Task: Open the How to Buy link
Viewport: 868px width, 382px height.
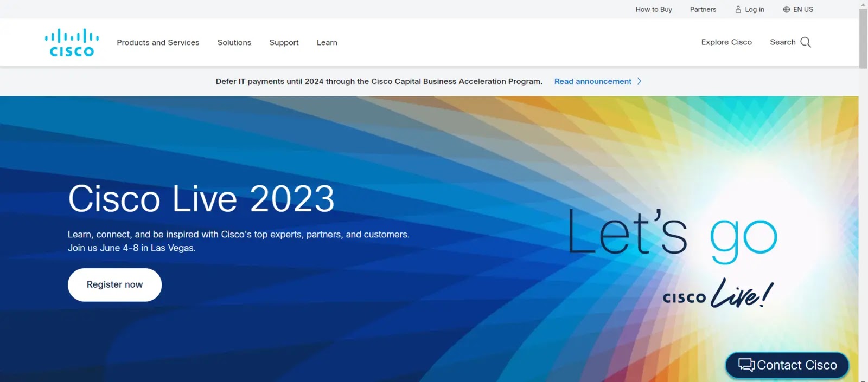Action: pos(654,9)
